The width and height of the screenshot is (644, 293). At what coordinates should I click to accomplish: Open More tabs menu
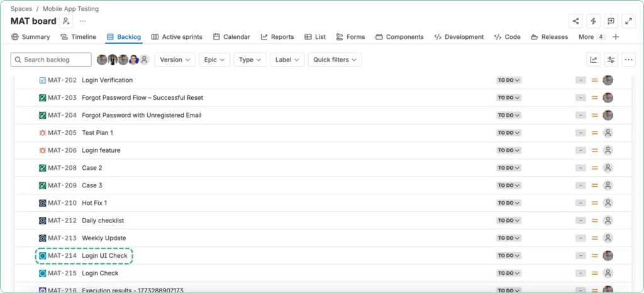[592, 37]
